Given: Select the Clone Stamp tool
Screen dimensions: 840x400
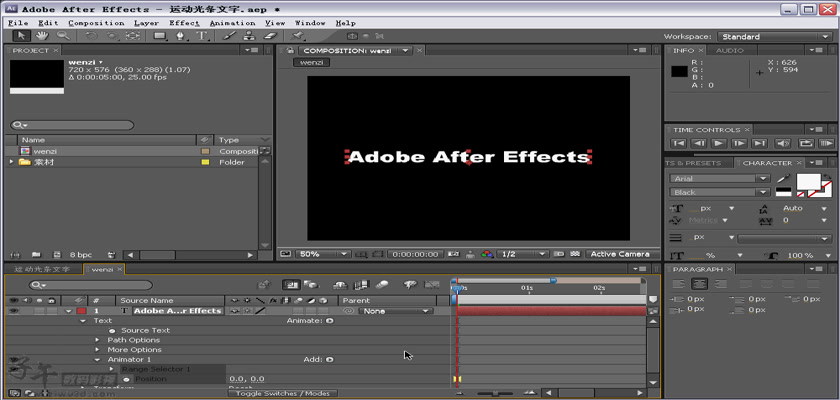Looking at the screenshot, I should (249, 36).
